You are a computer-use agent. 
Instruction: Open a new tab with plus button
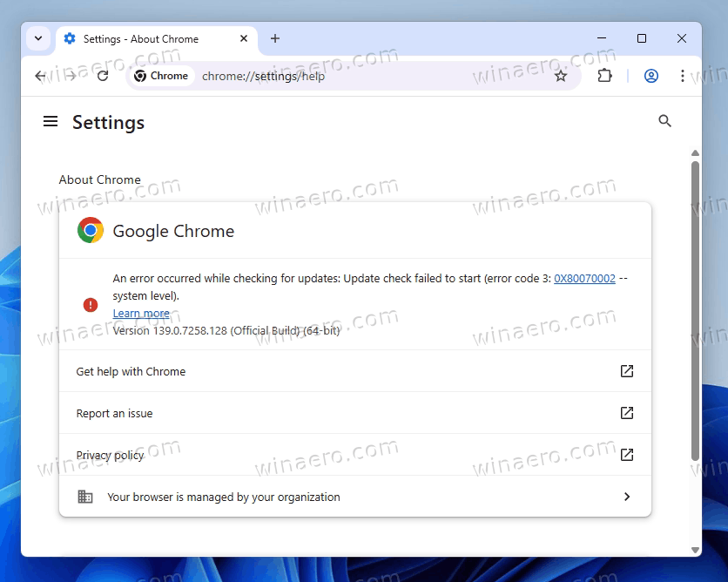(x=275, y=38)
